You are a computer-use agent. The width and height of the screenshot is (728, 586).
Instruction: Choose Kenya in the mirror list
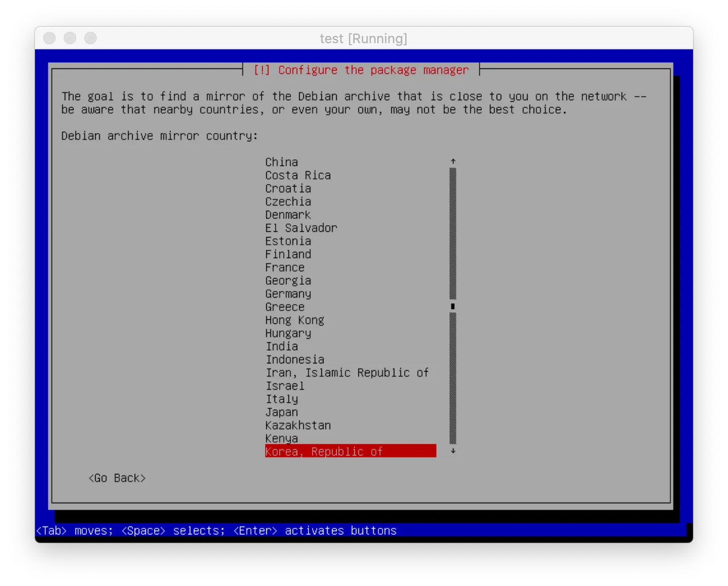click(282, 438)
